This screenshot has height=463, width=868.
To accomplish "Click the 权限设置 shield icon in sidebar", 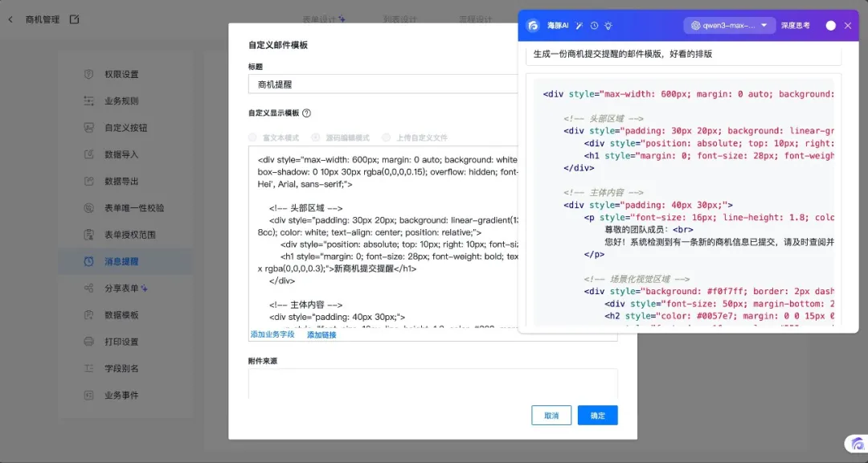I will (x=88, y=74).
